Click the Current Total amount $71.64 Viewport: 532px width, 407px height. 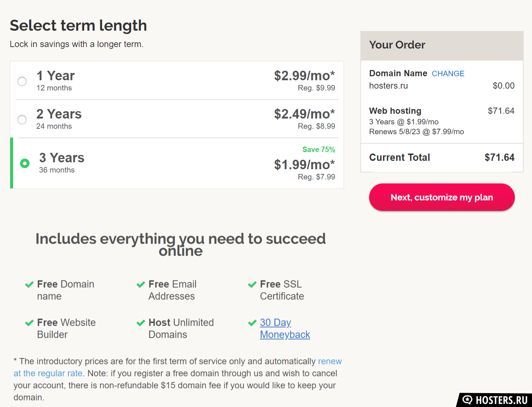coord(500,158)
